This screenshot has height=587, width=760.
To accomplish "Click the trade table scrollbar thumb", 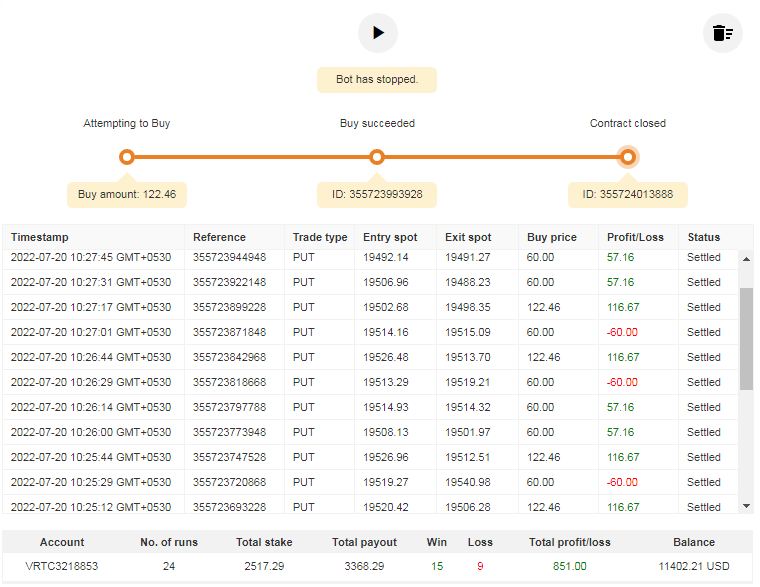I will click(746, 339).
